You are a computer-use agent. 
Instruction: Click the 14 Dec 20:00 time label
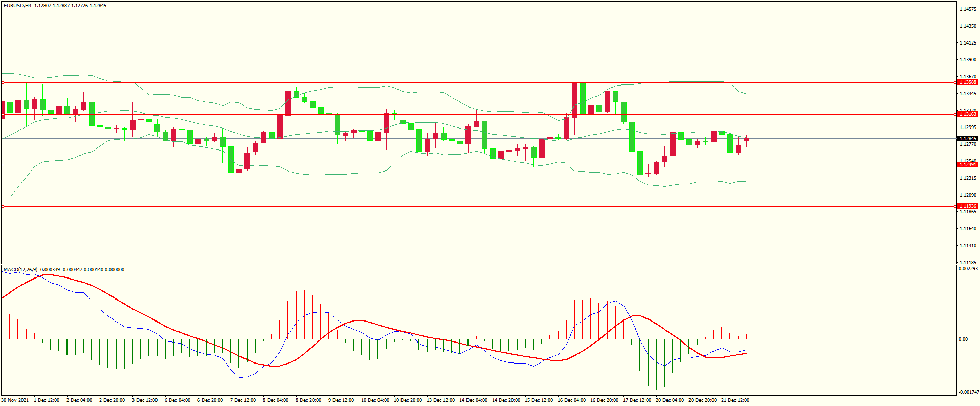506,400
